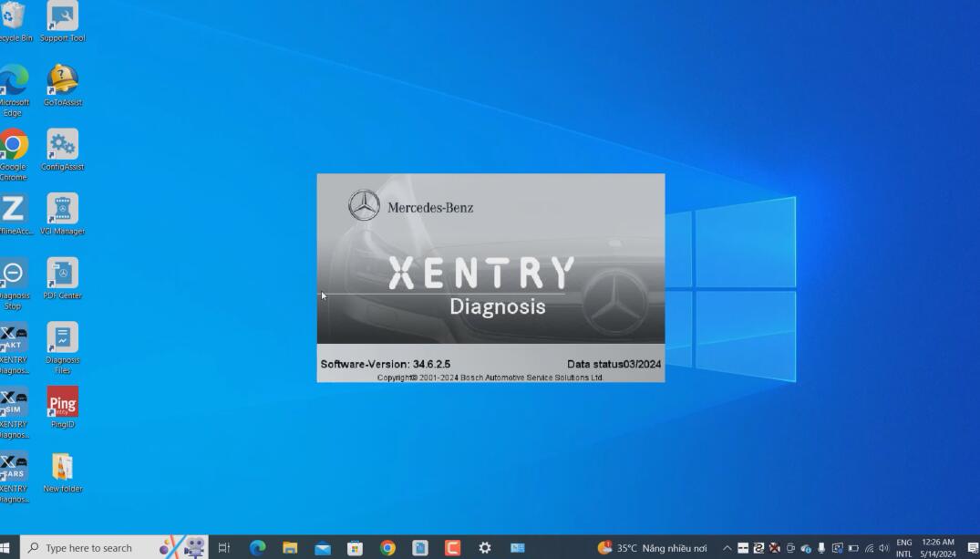Open Task View on the taskbar

coord(223,548)
